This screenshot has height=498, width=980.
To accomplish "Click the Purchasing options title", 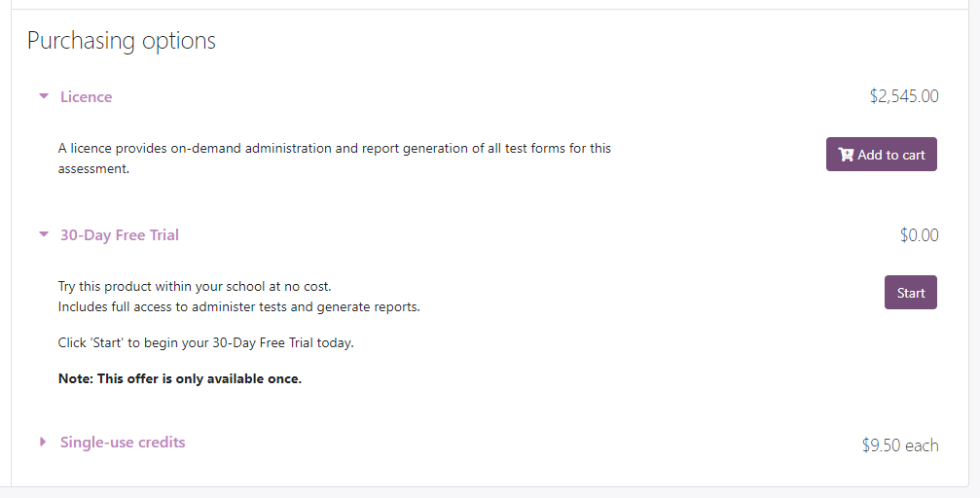I will 122,41.
